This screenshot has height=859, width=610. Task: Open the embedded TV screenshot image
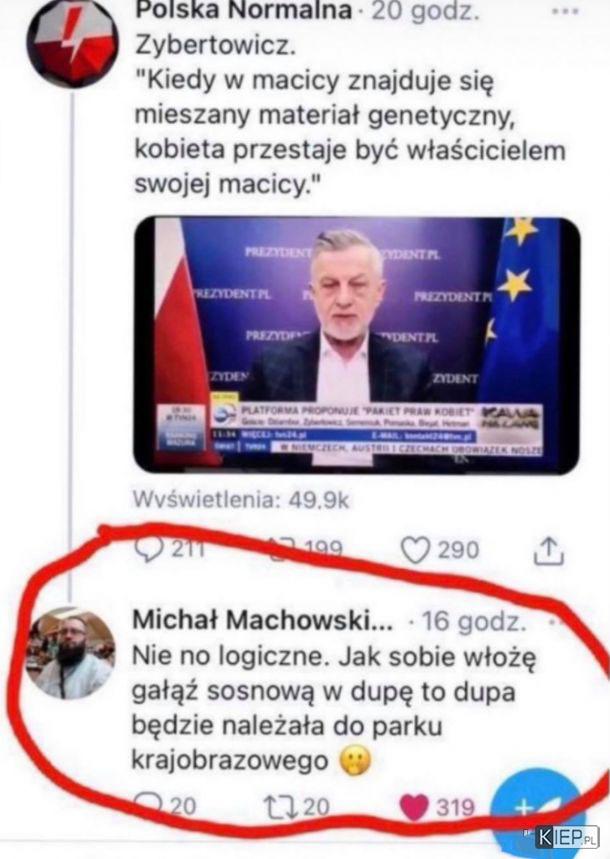tap(356, 345)
